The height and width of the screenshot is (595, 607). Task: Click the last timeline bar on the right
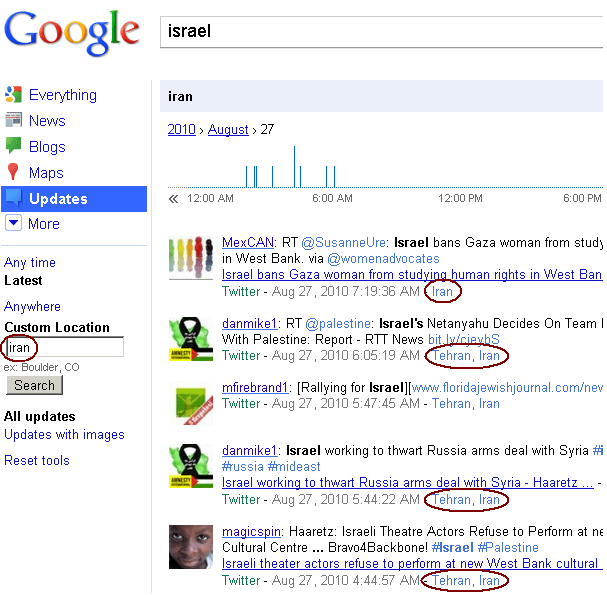click(334, 177)
